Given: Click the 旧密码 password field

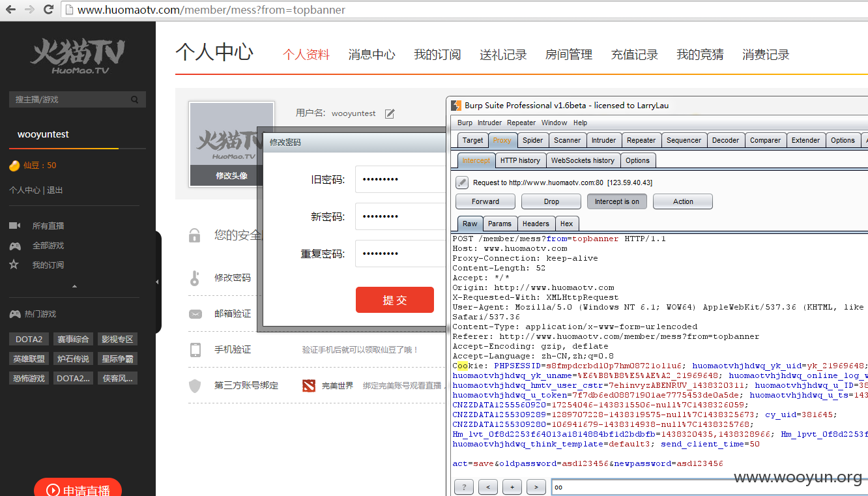Looking at the screenshot, I should click(400, 179).
